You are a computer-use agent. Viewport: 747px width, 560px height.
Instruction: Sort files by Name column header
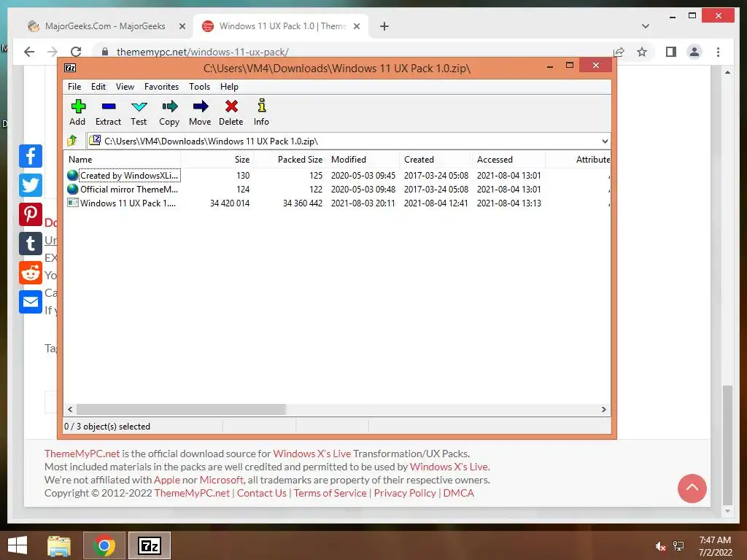click(122, 160)
